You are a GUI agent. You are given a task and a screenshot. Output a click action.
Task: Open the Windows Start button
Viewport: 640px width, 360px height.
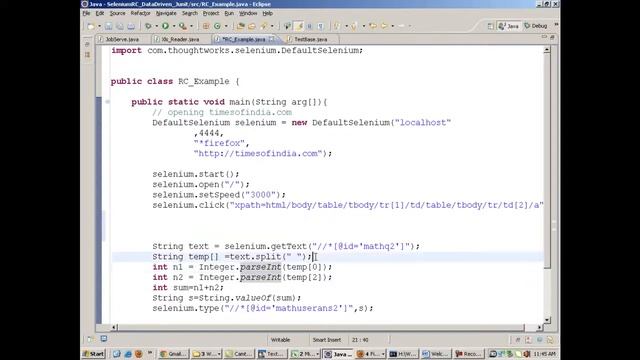point(93,354)
